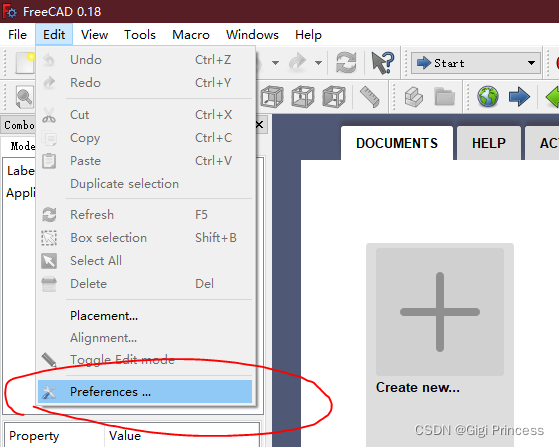Click the blue Next page arrow icon
This screenshot has width=559, height=447.
pyautogui.click(x=519, y=97)
